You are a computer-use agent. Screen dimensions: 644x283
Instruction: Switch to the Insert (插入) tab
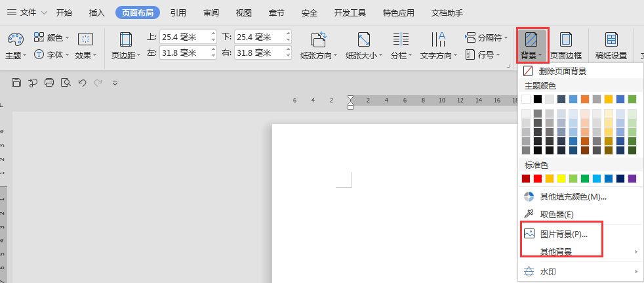click(x=96, y=12)
